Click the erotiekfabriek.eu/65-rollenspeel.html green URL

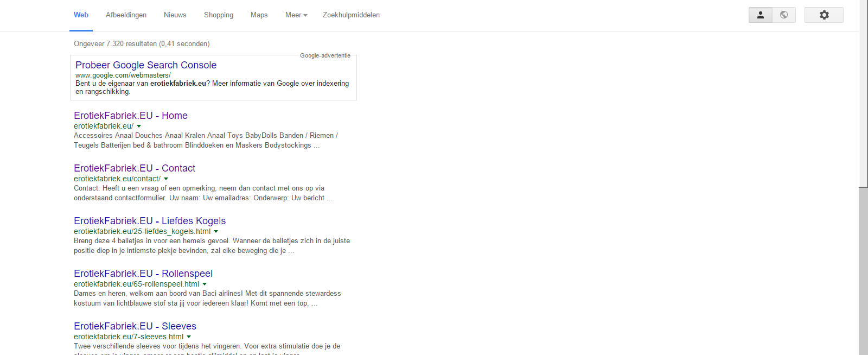point(137,284)
